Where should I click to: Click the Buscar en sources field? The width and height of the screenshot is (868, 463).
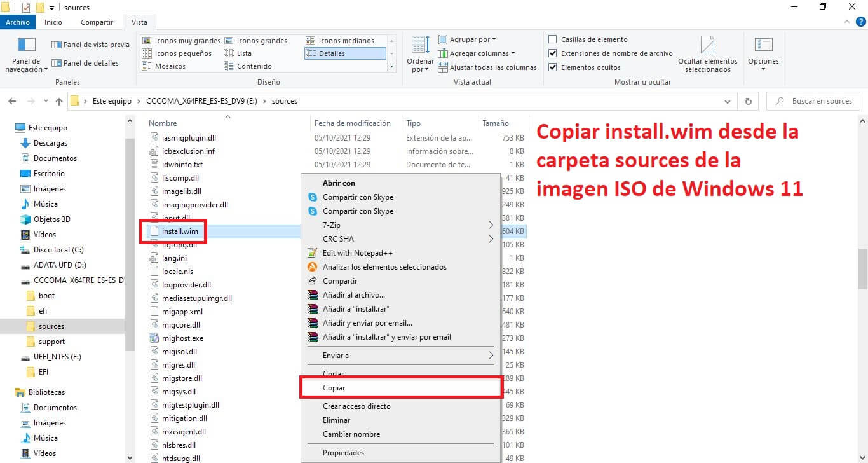(x=814, y=101)
